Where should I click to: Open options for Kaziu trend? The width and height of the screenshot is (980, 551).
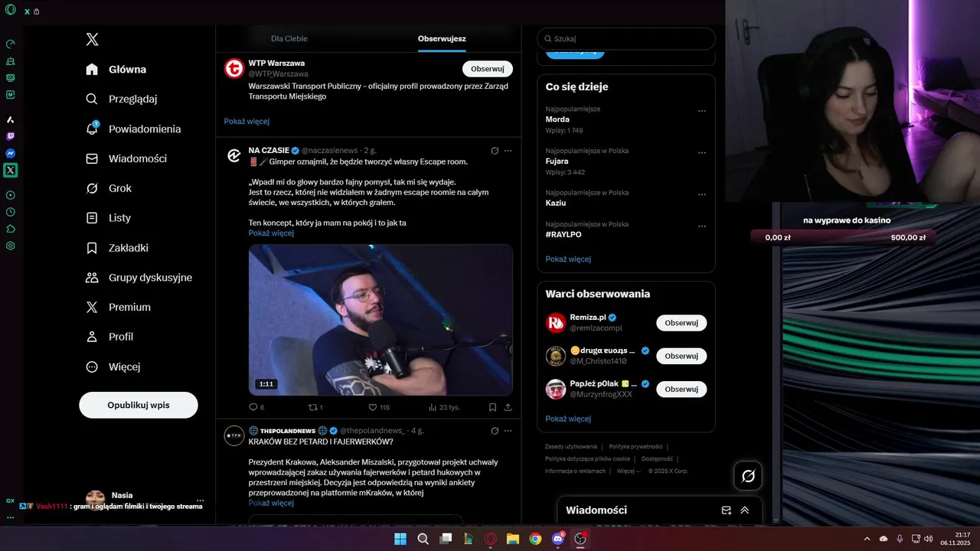[702, 194]
